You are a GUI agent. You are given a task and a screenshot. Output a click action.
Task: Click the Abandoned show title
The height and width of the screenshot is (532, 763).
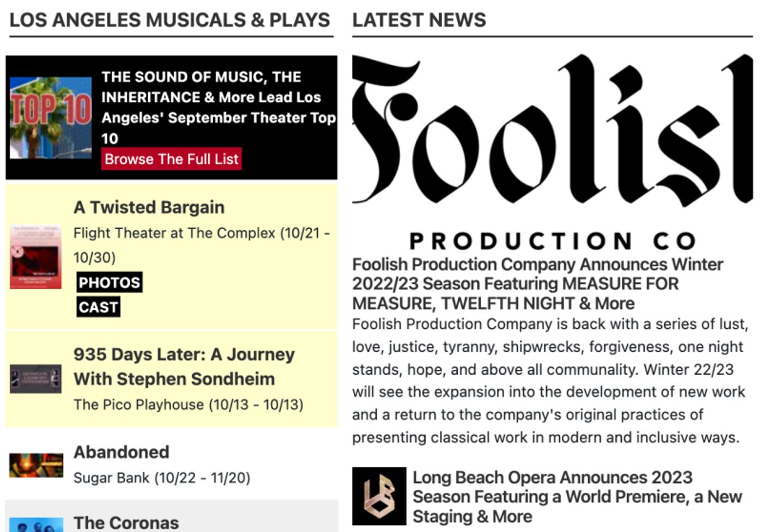click(x=122, y=452)
